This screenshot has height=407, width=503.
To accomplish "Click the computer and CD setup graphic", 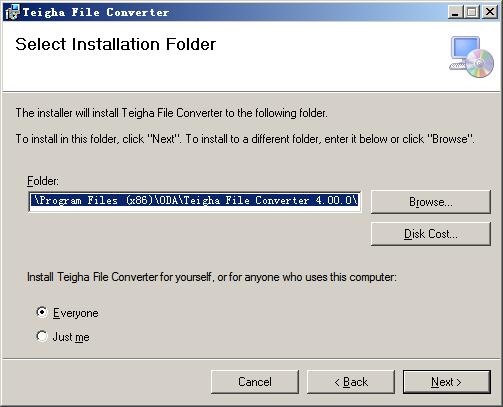I will coord(471,57).
